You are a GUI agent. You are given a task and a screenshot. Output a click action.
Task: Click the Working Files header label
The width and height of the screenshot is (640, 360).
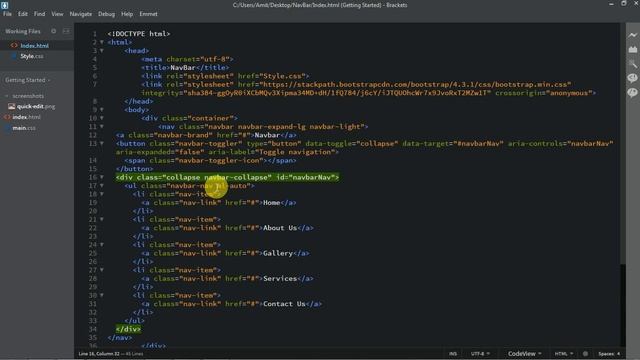click(23, 31)
